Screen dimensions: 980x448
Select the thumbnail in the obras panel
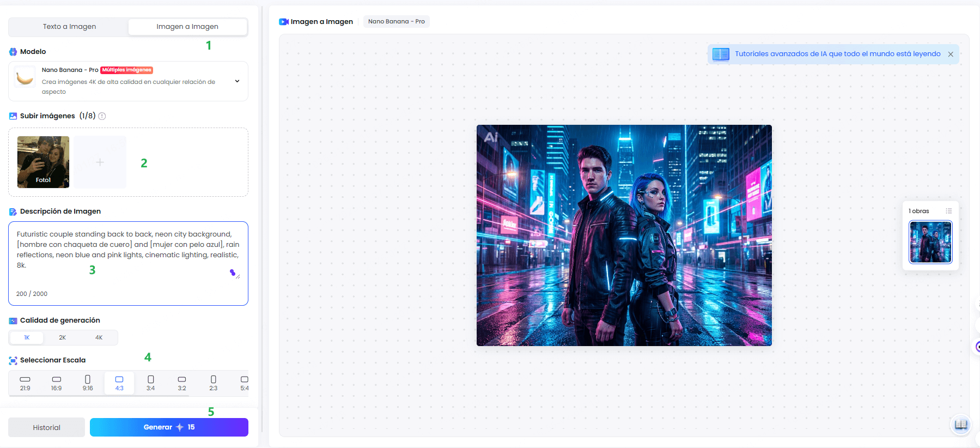point(930,242)
